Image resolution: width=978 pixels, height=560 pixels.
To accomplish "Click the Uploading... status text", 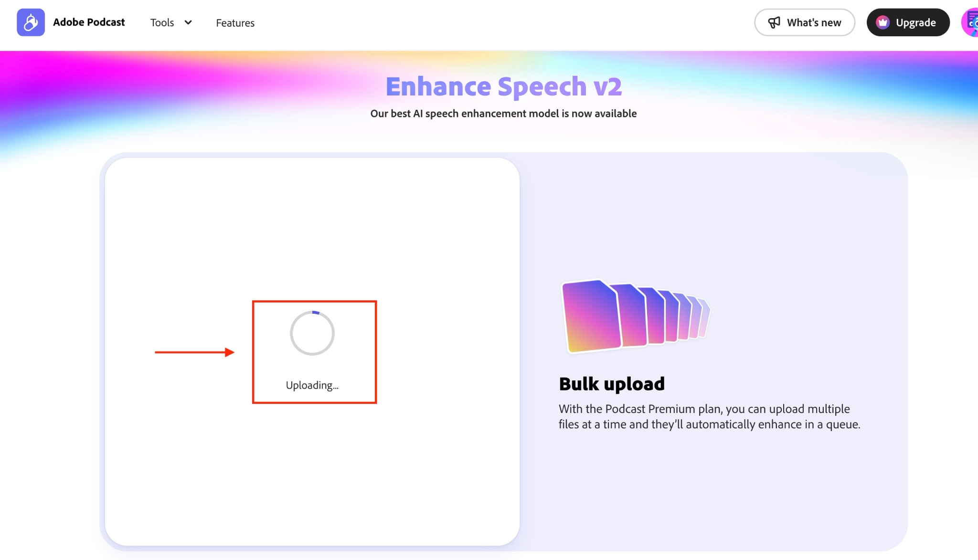I will (312, 385).
